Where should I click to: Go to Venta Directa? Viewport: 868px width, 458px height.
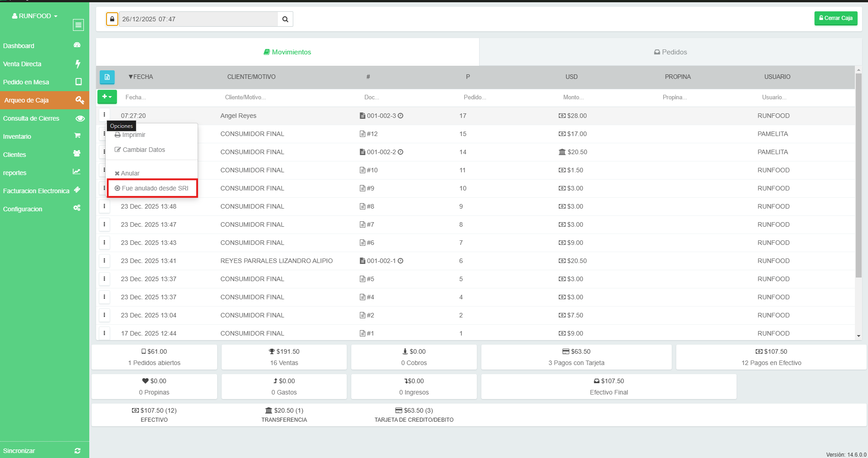tap(44, 64)
